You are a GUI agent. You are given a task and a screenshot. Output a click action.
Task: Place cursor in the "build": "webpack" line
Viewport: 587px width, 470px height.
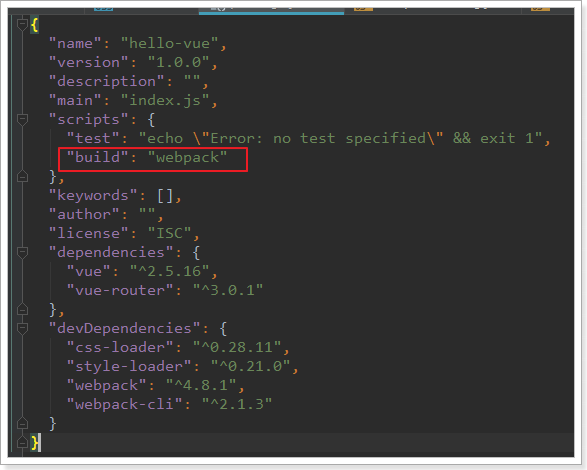tap(147, 158)
